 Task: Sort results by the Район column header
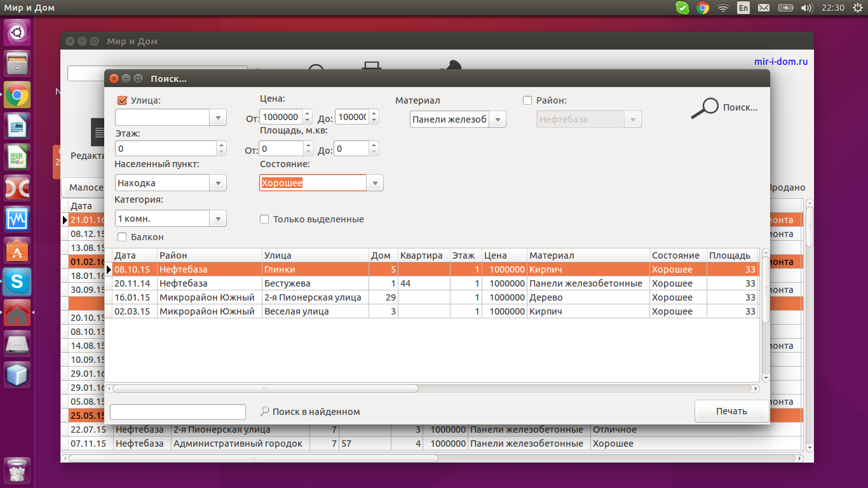pos(210,255)
